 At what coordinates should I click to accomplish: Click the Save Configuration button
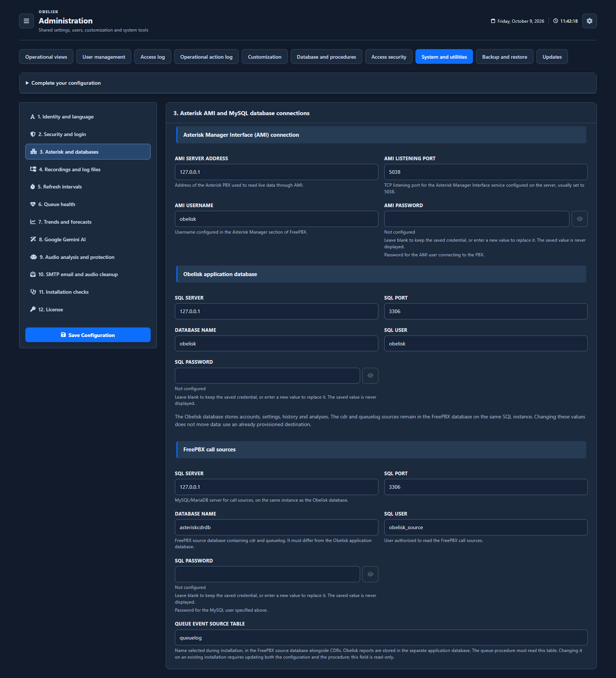point(88,335)
